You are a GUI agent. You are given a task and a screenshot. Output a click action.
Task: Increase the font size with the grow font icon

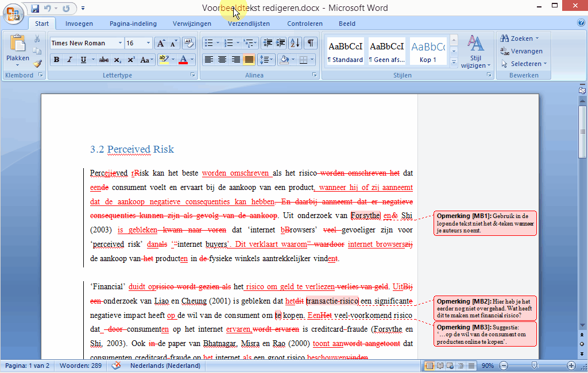click(x=161, y=43)
